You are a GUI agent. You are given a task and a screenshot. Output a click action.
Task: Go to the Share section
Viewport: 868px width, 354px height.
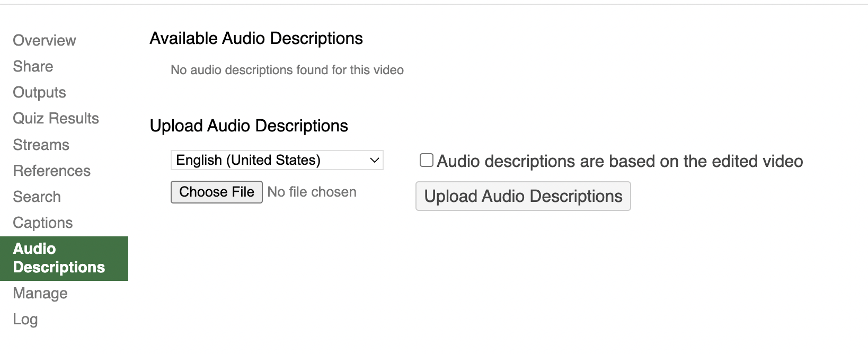pyautogui.click(x=33, y=66)
